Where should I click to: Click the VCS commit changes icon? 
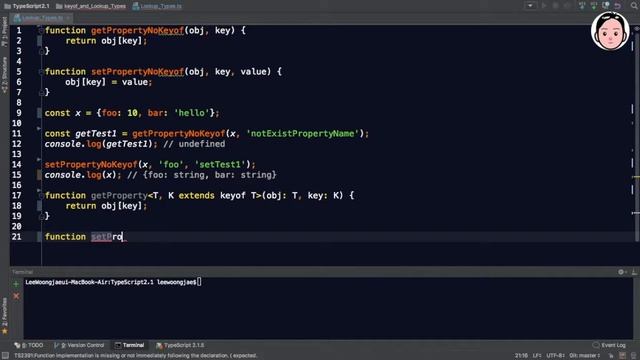pyautogui.click(x=594, y=6)
